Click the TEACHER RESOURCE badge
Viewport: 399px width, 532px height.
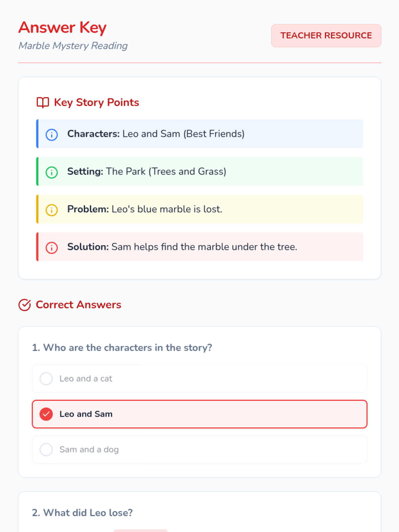click(326, 36)
